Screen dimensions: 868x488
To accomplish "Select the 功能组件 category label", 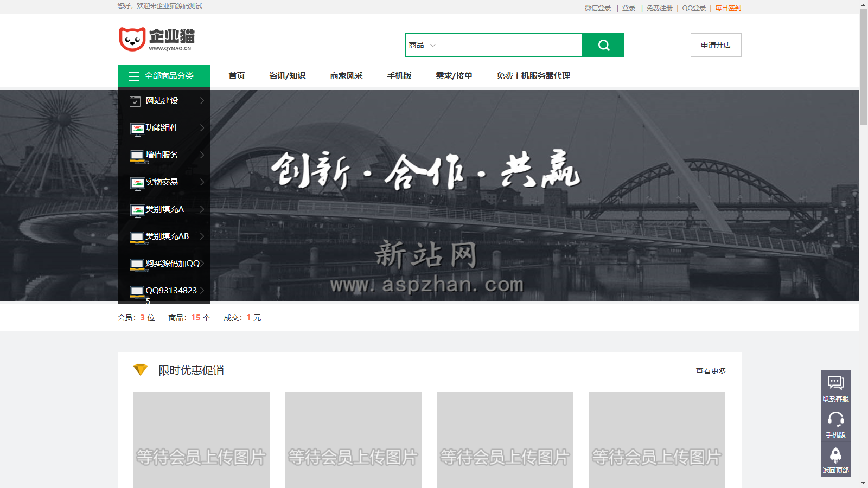I will tap(162, 128).
